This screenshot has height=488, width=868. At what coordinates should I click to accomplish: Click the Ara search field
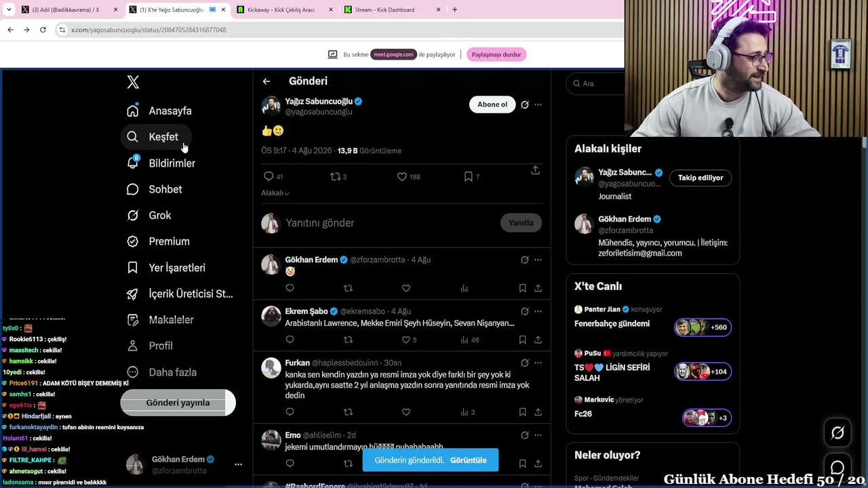[x=597, y=83]
